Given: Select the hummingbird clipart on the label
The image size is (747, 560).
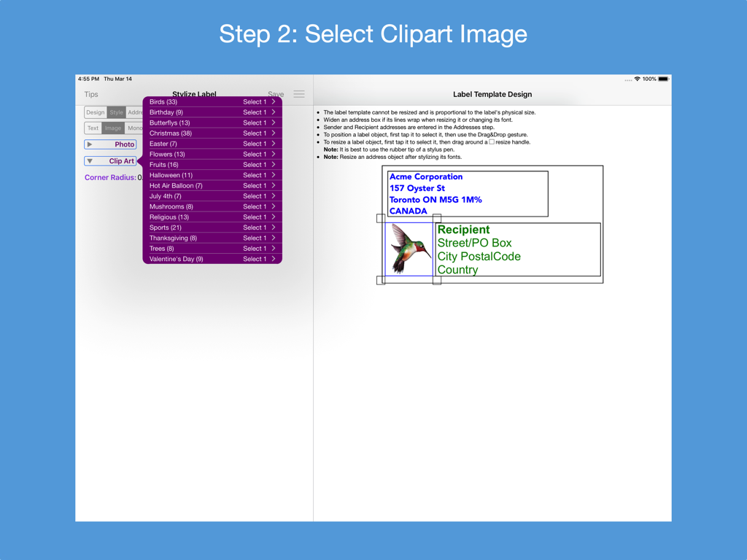Looking at the screenshot, I should pyautogui.click(x=409, y=248).
